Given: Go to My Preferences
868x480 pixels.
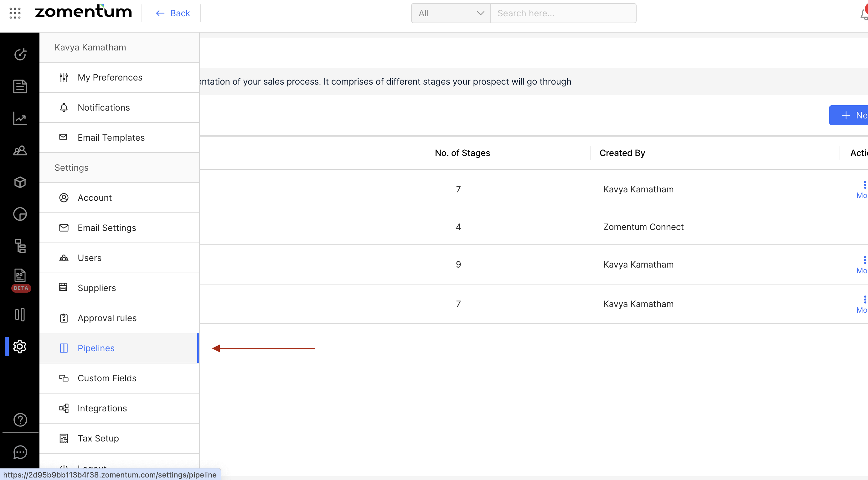Looking at the screenshot, I should point(110,77).
